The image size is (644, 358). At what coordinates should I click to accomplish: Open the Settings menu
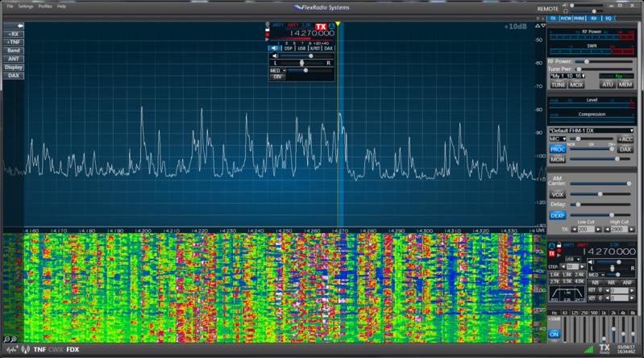click(26, 6)
